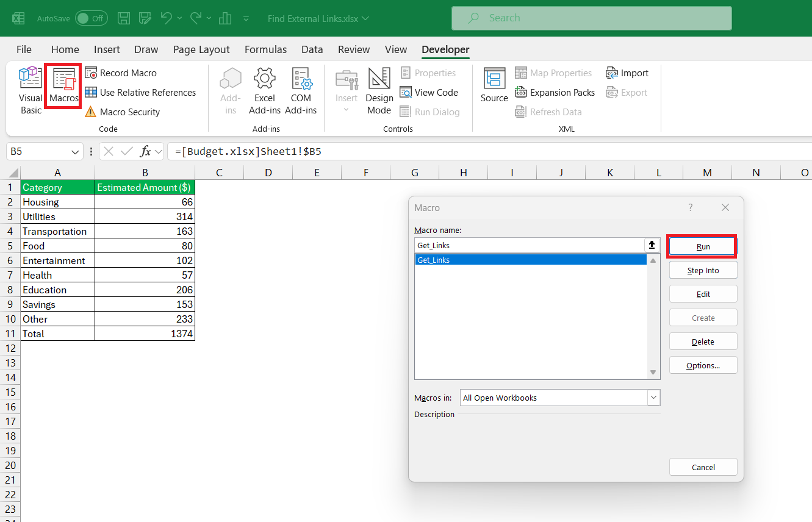The width and height of the screenshot is (812, 522).
Task: Open the File menu
Action: click(24, 49)
